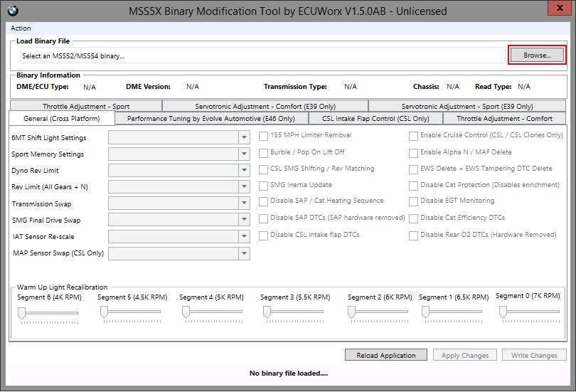
Task: Toggle Disable Cat Protection (Disables enrichment)
Action: 413,186
